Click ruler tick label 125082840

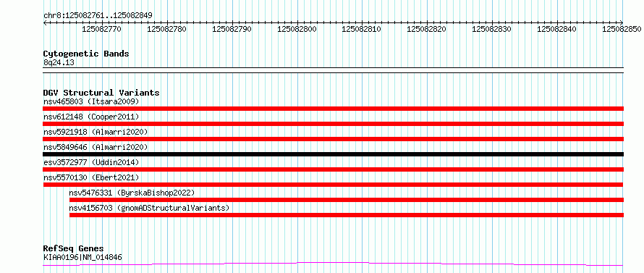pyautogui.click(x=557, y=29)
